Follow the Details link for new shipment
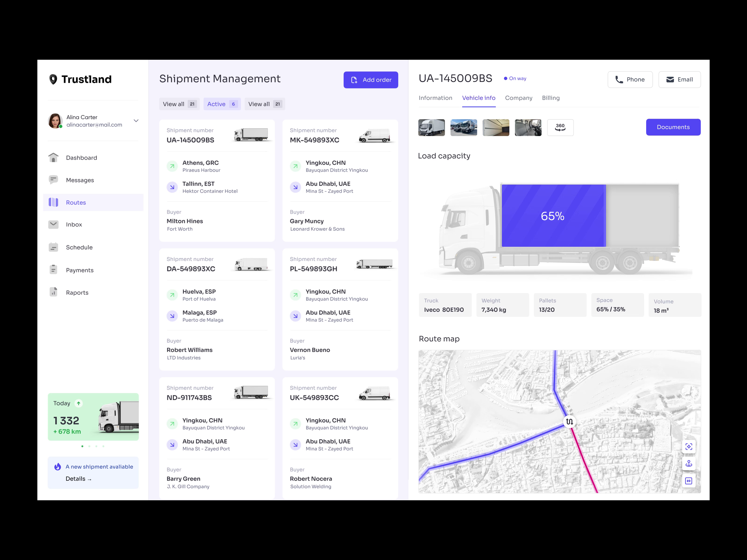Screen dimensions: 747x560 [79, 479]
